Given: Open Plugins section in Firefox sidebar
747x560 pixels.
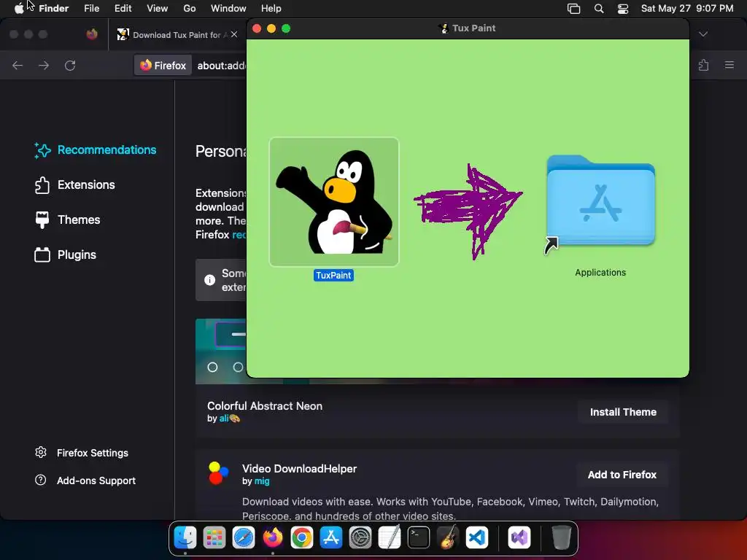Looking at the screenshot, I should pyautogui.click(x=65, y=254).
